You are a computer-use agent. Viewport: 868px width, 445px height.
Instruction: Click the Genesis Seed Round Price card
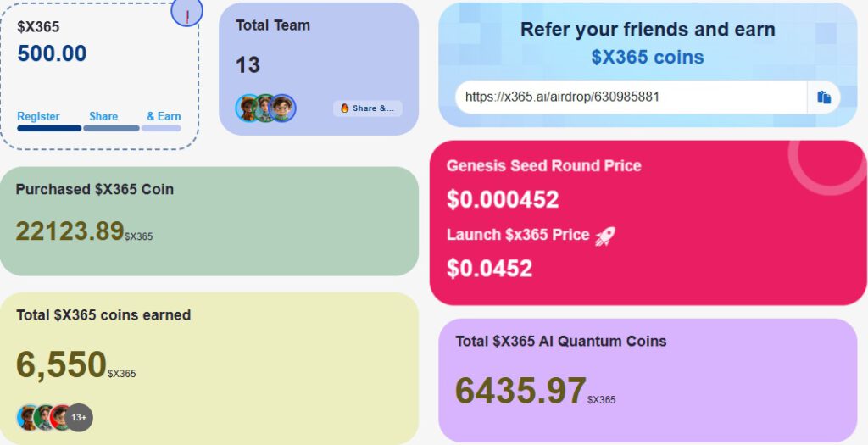[648, 222]
